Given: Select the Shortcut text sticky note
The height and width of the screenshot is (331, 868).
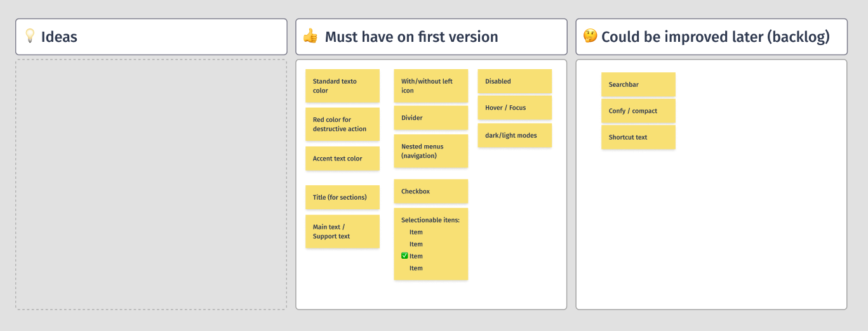Looking at the screenshot, I should [638, 137].
